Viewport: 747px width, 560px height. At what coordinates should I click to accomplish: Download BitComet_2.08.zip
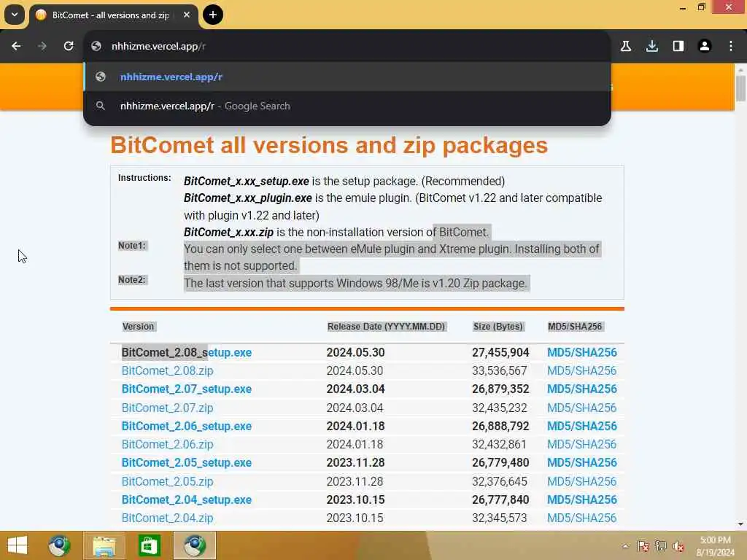[x=167, y=370]
